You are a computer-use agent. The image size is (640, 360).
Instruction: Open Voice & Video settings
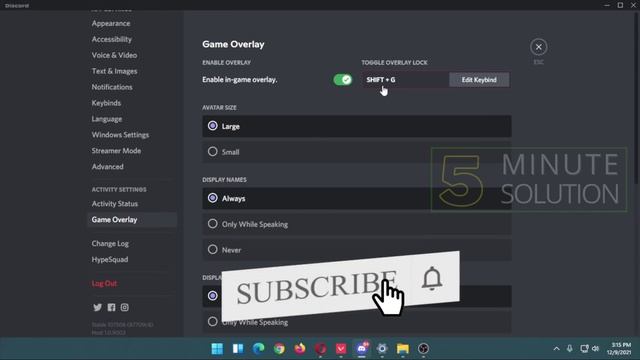click(114, 55)
